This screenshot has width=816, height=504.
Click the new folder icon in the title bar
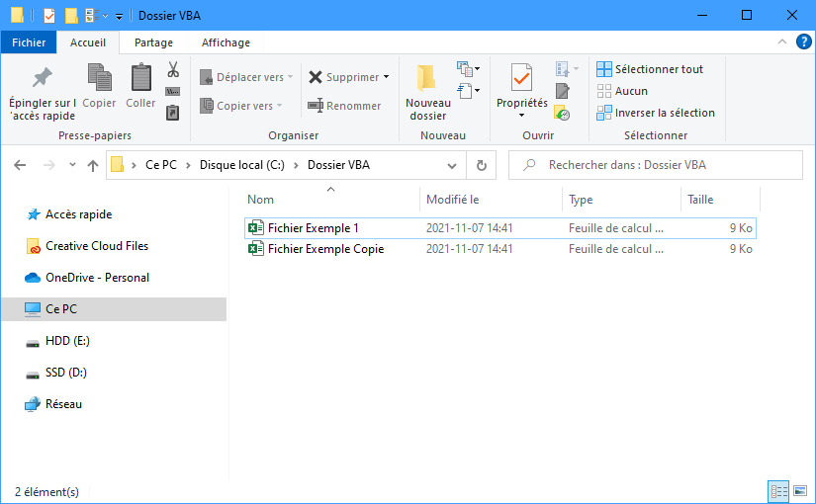click(x=71, y=16)
